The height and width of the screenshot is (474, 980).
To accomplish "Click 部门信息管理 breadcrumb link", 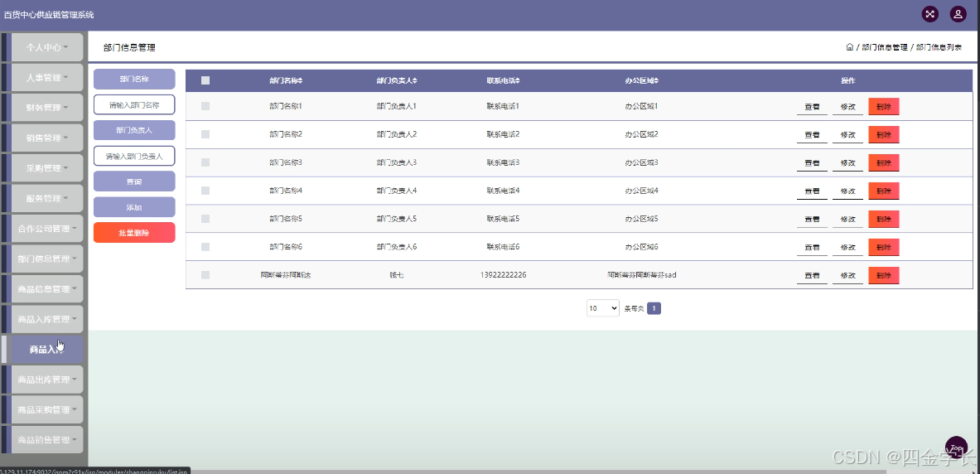I will click(885, 47).
